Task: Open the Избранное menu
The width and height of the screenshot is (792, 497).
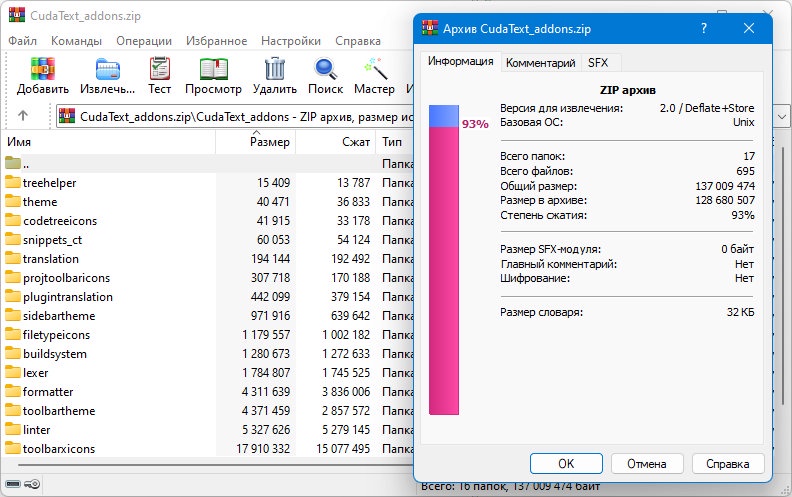Action: [x=216, y=41]
